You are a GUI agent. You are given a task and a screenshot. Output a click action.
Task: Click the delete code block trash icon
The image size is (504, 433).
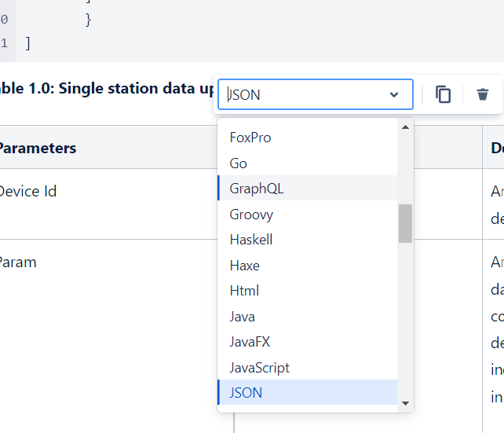pyautogui.click(x=483, y=95)
